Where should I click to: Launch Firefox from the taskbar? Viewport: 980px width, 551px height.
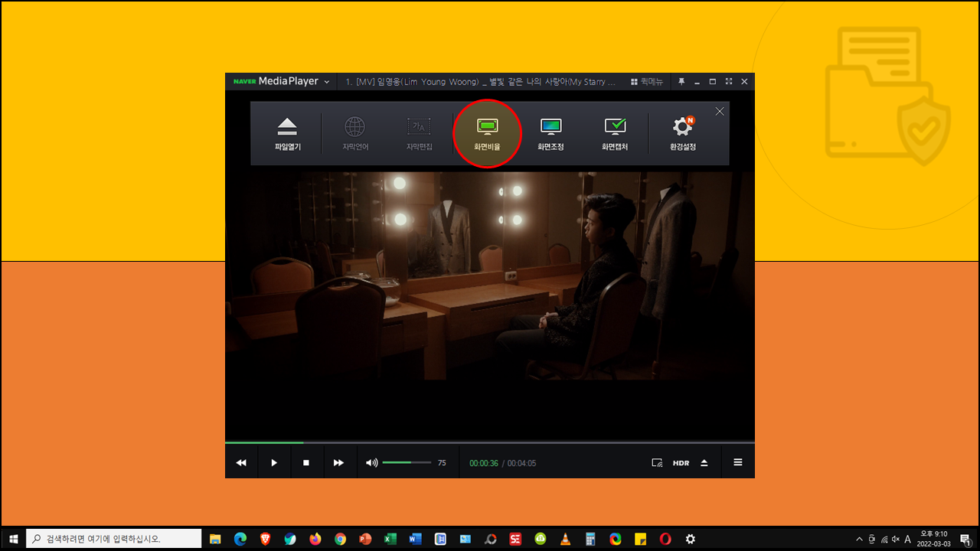tap(315, 539)
